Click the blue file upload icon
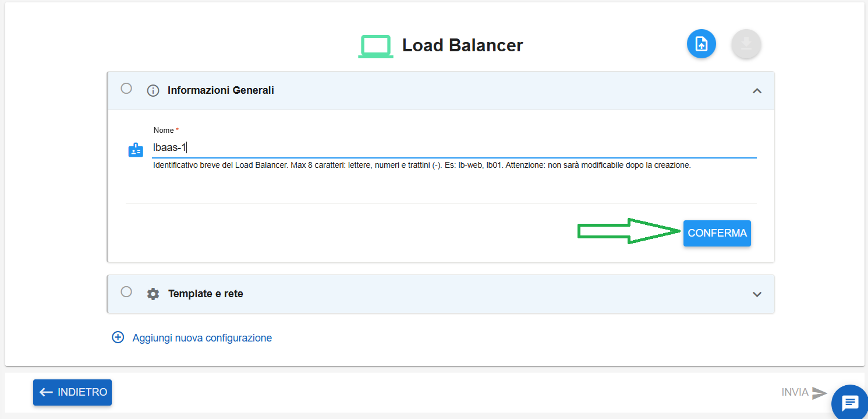This screenshot has width=868, height=419. coord(701,44)
